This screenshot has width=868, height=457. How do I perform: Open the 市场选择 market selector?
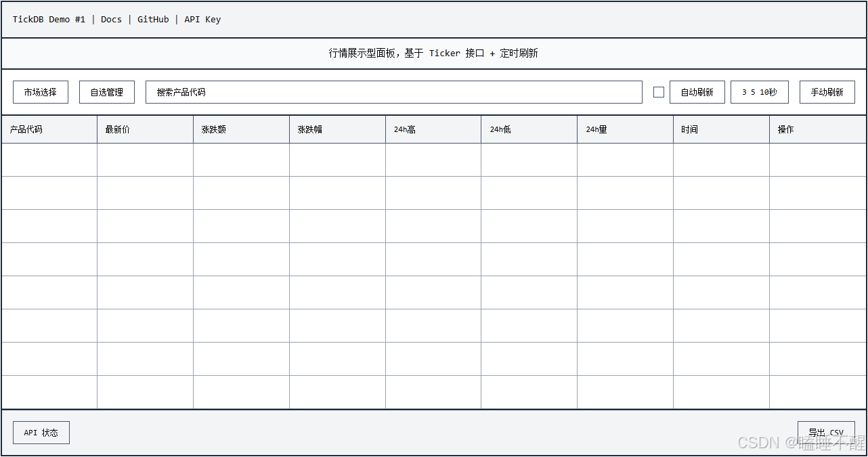[x=41, y=92]
